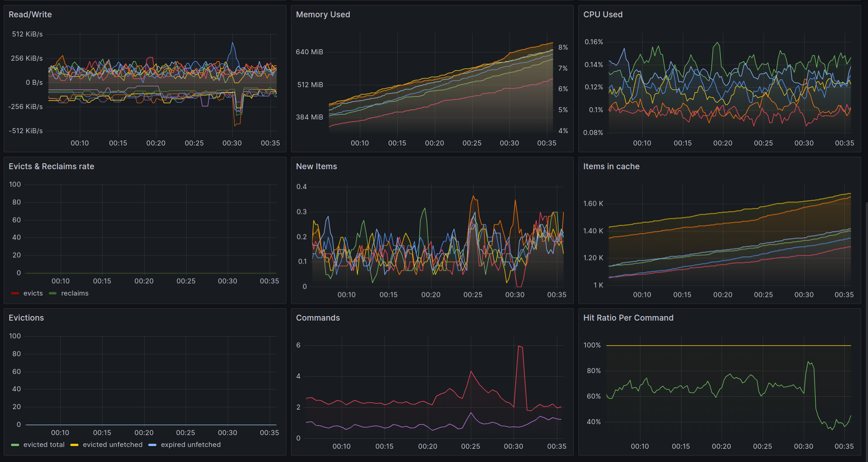
Task: Click the "1.20 K" axis label
Action: point(593,258)
